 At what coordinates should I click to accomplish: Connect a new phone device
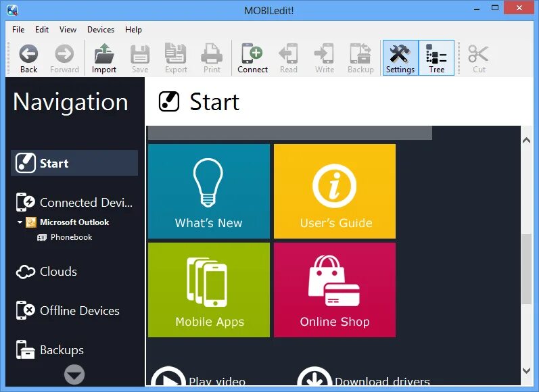coord(252,58)
